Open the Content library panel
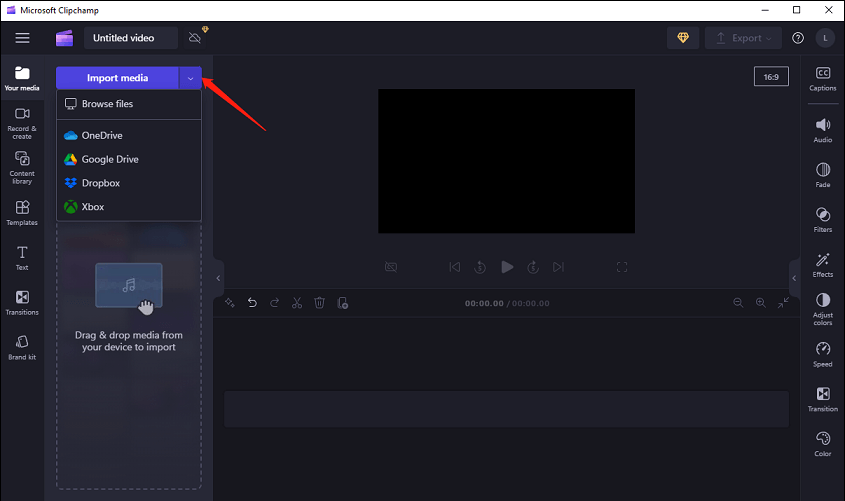The image size is (845, 501). pos(22,166)
